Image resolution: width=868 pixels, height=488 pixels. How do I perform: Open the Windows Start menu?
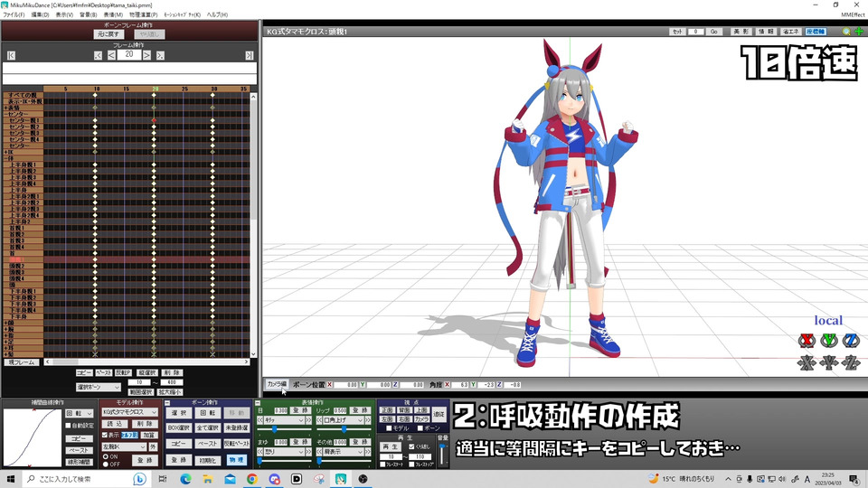[11, 479]
